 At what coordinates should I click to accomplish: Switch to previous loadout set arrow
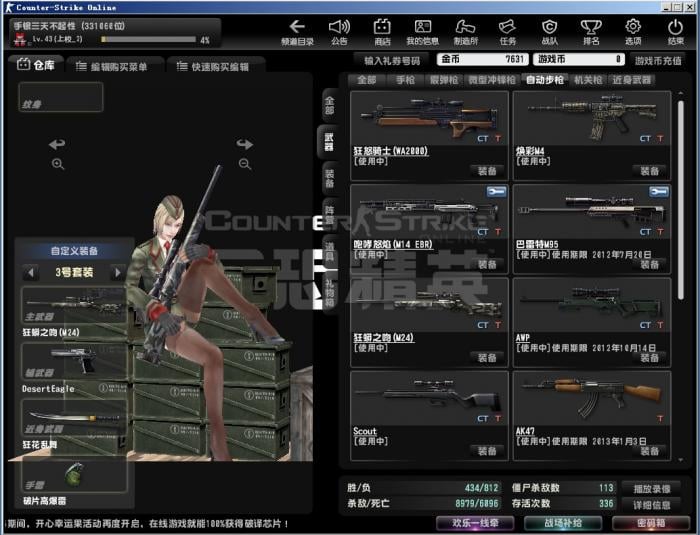click(x=30, y=272)
